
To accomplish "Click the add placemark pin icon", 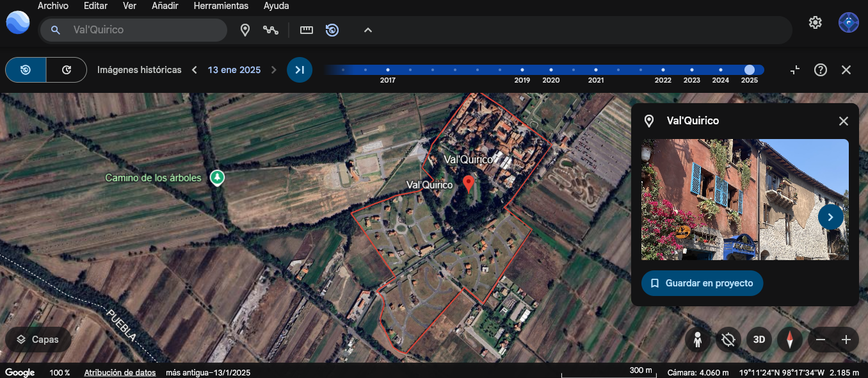I will [x=245, y=30].
